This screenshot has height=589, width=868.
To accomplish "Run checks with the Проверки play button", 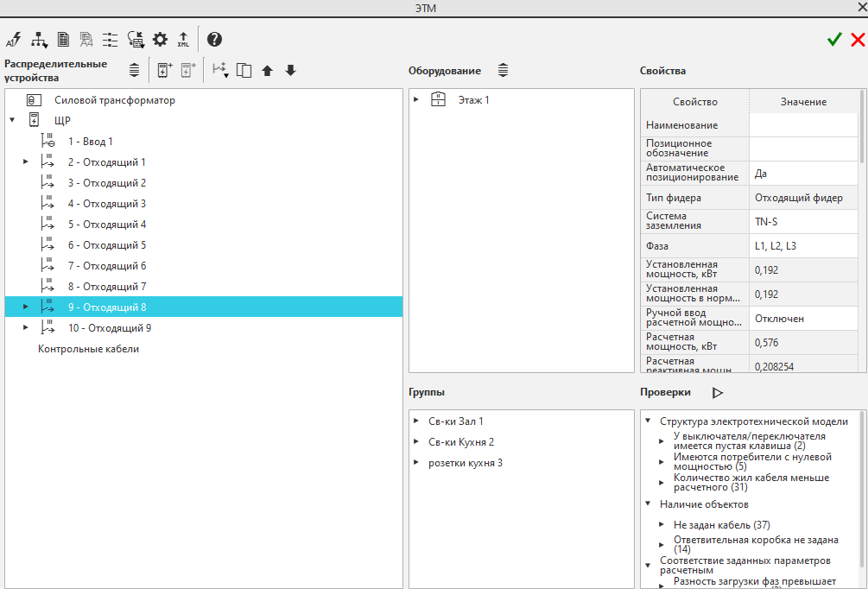I will pos(717,392).
